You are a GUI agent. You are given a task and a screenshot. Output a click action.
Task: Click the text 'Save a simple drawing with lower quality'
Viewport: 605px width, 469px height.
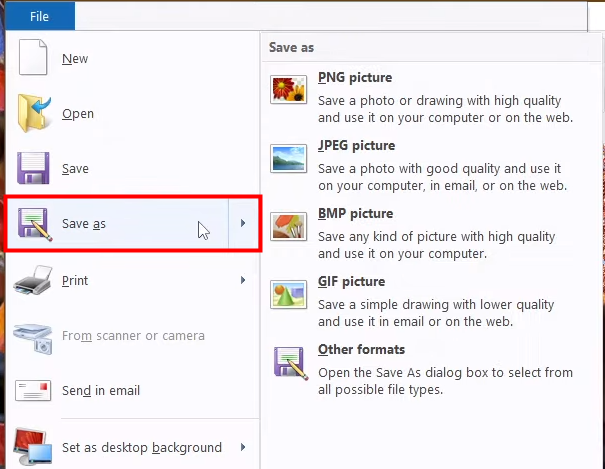436,304
